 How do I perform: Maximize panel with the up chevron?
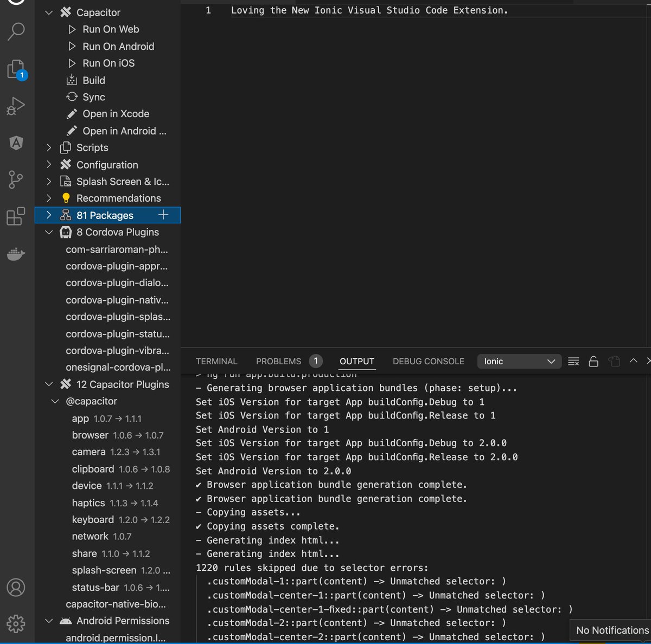[x=633, y=361]
